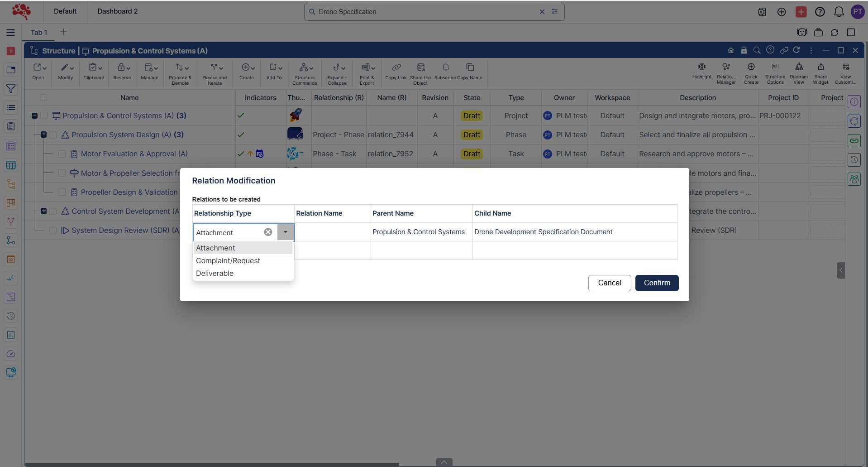Click the Quick Create icon
The width and height of the screenshot is (868, 467).
(751, 68)
